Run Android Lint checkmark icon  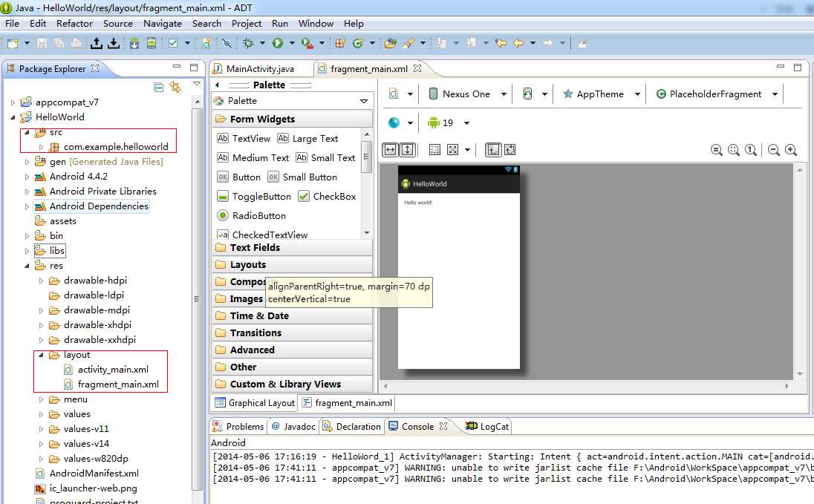[173, 44]
